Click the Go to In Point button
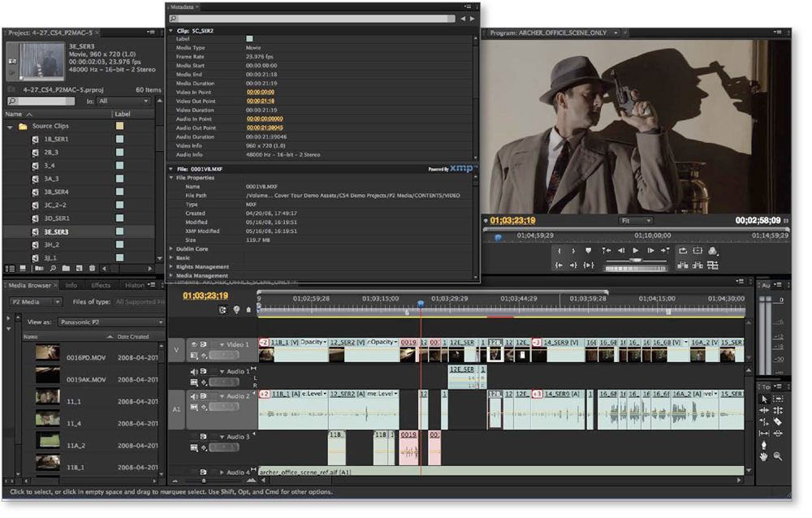 coord(559,265)
